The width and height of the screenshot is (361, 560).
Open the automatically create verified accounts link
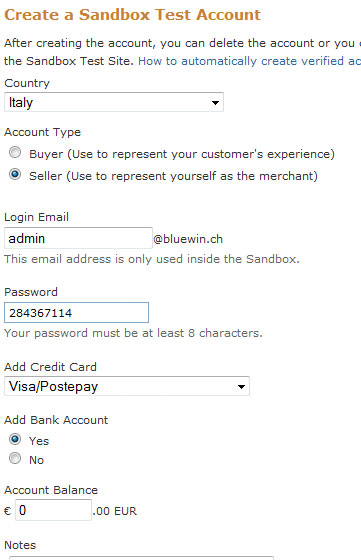click(x=249, y=61)
